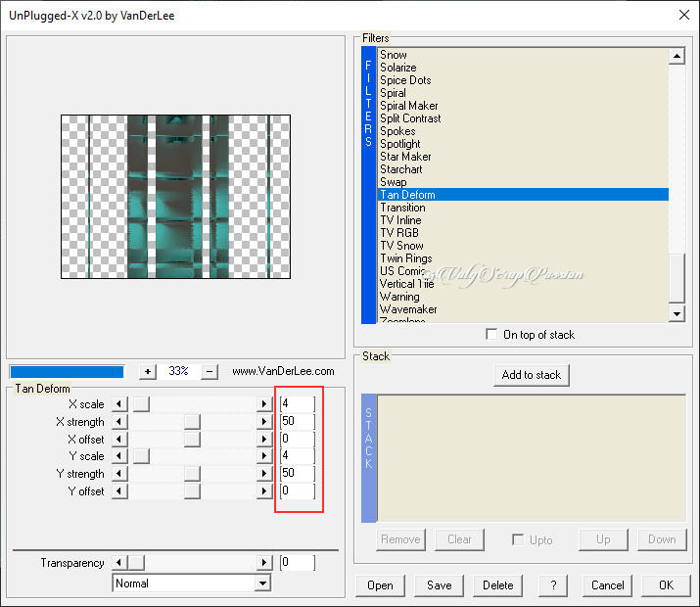Click the Cancel button

point(607,585)
